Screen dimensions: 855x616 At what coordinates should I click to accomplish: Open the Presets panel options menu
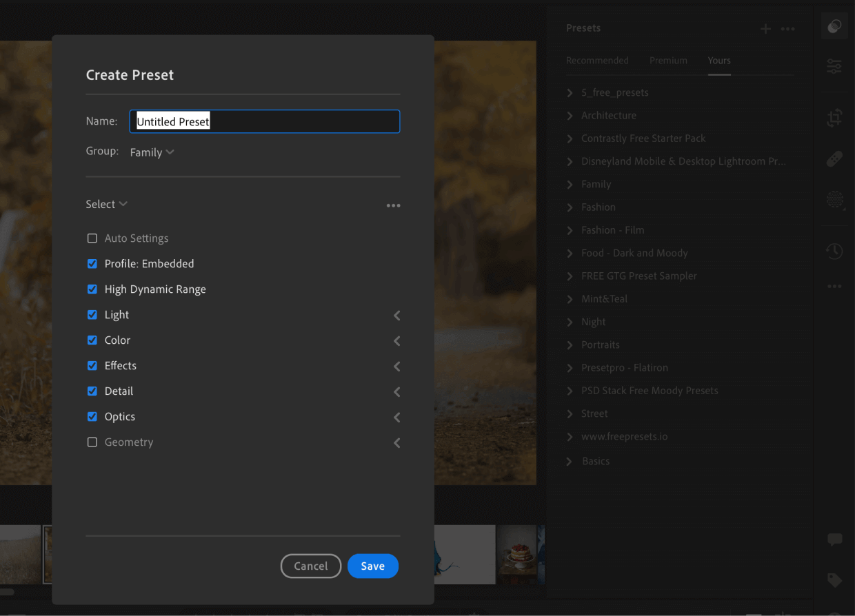(787, 28)
